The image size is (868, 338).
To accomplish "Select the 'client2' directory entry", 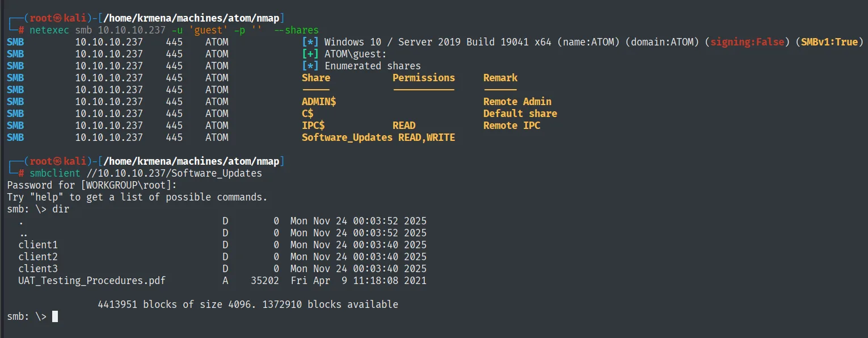I will 38,257.
